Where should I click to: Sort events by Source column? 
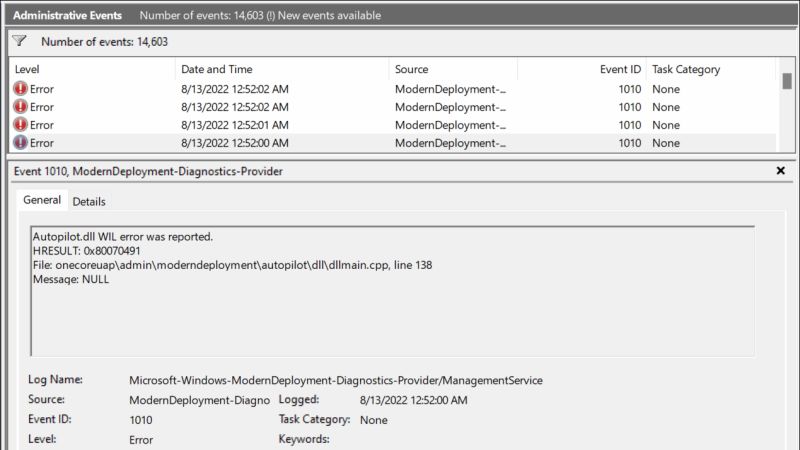453,69
